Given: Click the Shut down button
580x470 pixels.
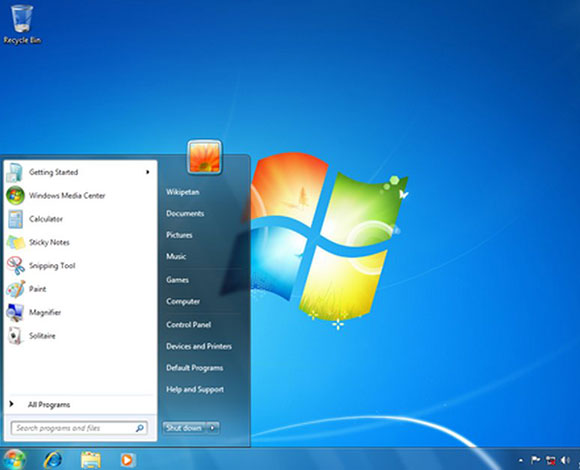Looking at the screenshot, I should 184,428.
